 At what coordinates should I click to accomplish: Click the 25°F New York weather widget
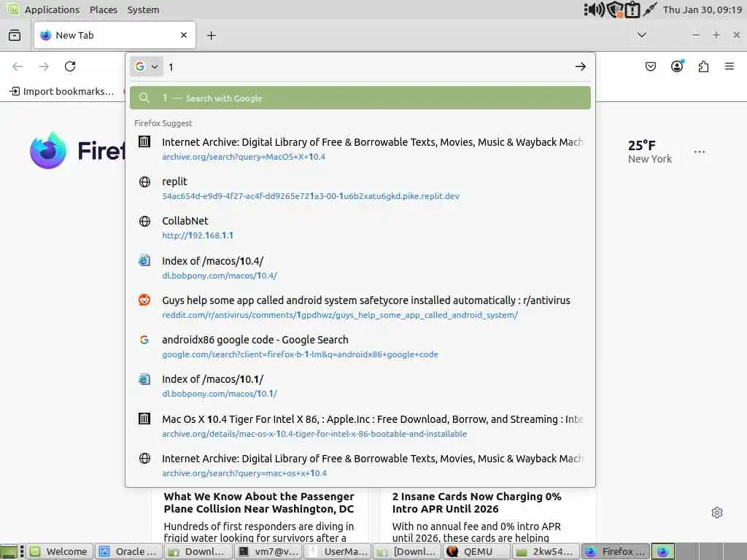[649, 152]
